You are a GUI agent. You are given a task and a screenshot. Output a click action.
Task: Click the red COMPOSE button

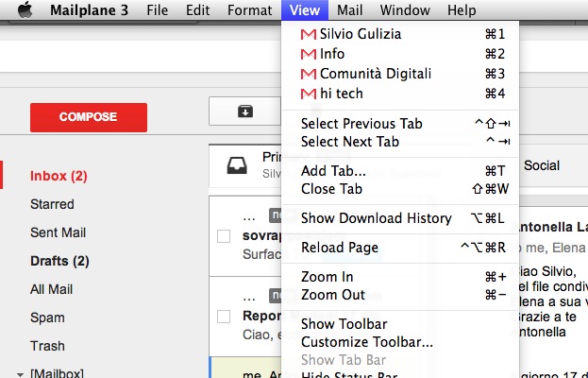[89, 117]
